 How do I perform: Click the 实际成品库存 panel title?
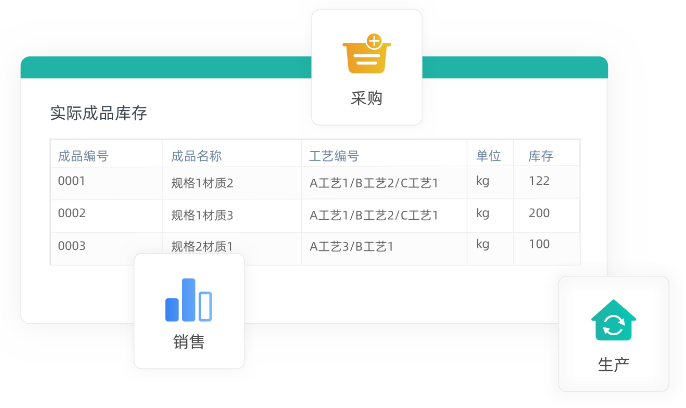pyautogui.click(x=98, y=113)
